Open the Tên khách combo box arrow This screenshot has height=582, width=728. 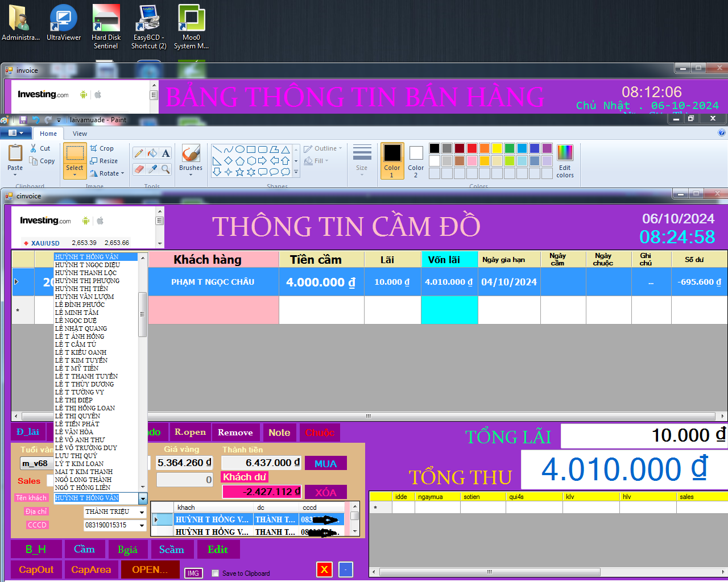(143, 498)
